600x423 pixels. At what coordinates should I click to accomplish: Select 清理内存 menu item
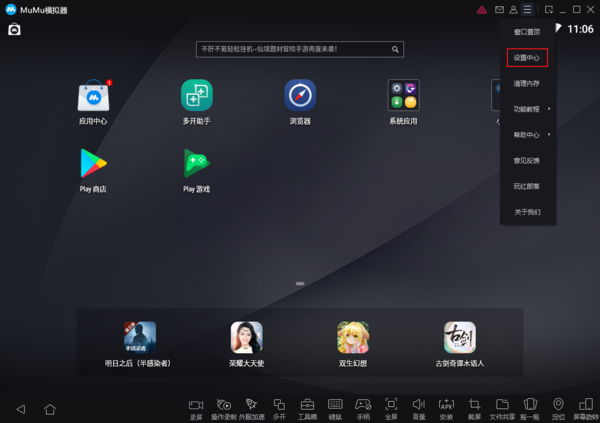point(527,83)
